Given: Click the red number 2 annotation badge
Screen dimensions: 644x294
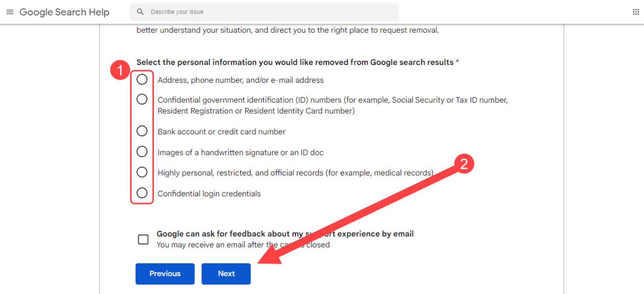Looking at the screenshot, I should [x=464, y=164].
